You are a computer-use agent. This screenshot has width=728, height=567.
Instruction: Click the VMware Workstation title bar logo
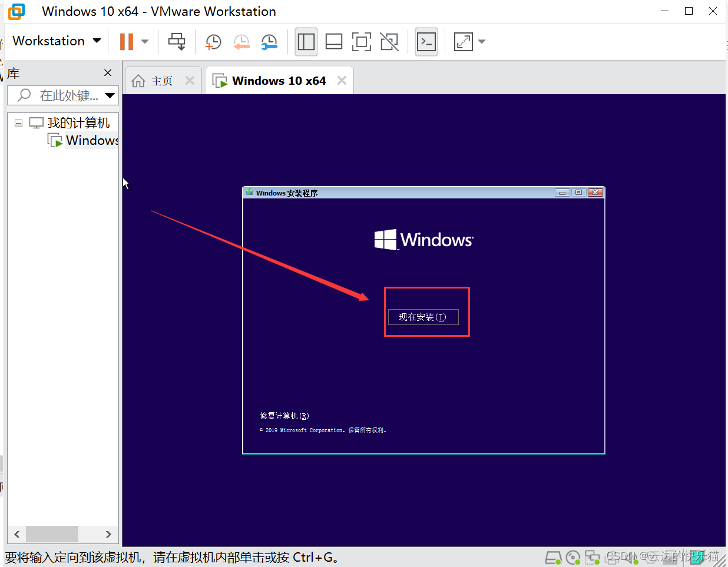click(16, 11)
